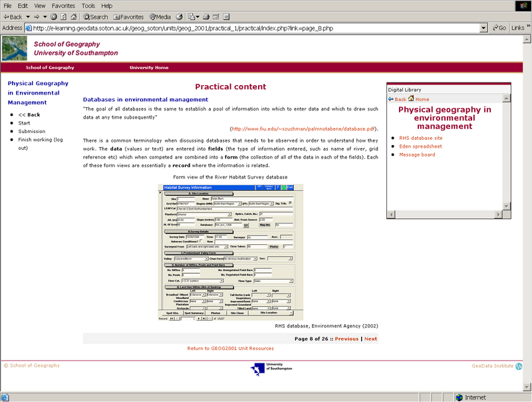
Task: Click the satellite image logo in the header
Action: coord(14,48)
